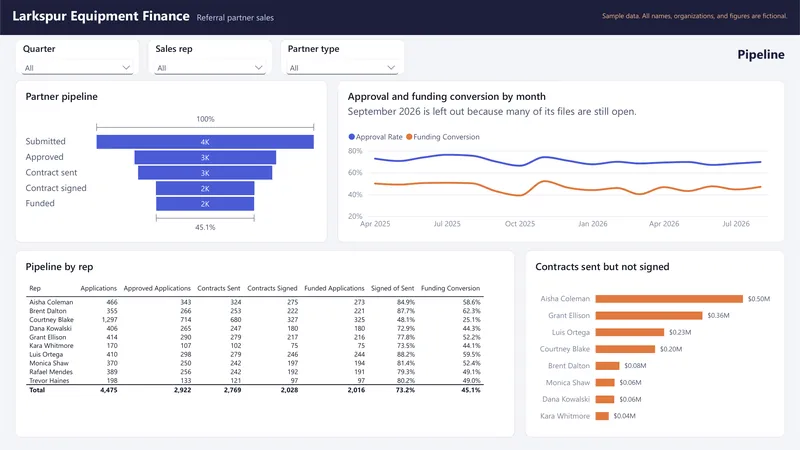Click Aisha Coleman's $0.50M bar
Image resolution: width=800 pixels, height=450 pixels.
coord(669,298)
